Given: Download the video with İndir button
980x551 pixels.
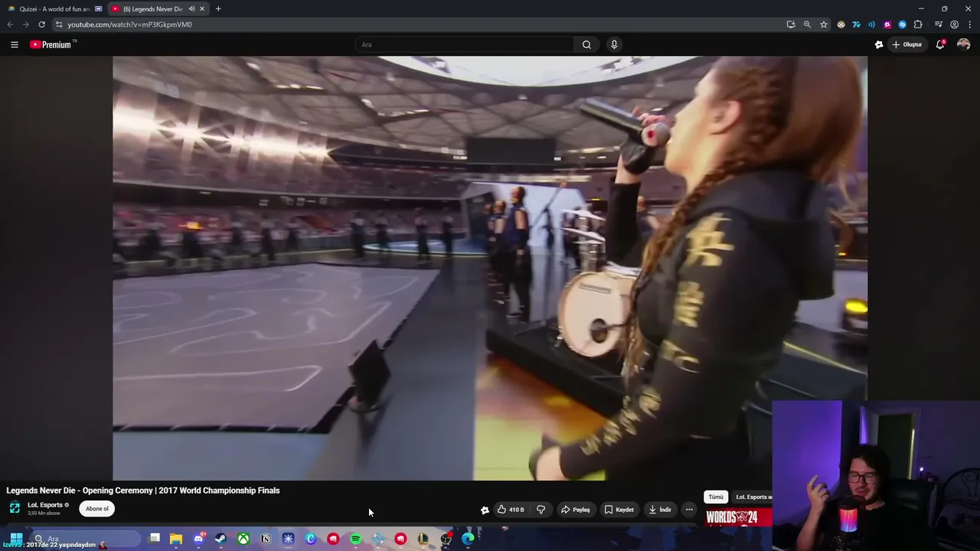Looking at the screenshot, I should pyautogui.click(x=660, y=509).
